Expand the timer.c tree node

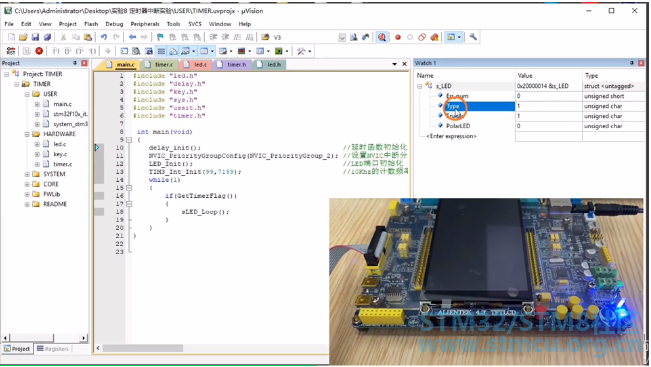(x=37, y=164)
